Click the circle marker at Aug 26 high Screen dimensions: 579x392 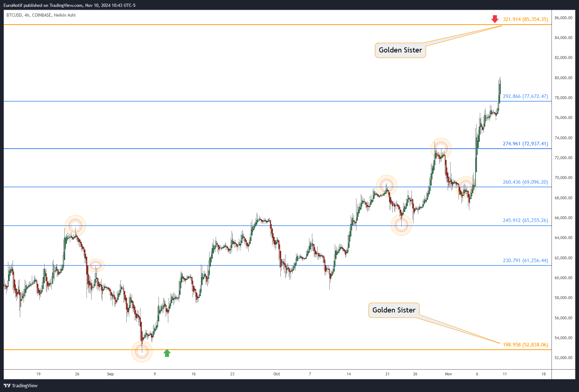pos(75,226)
